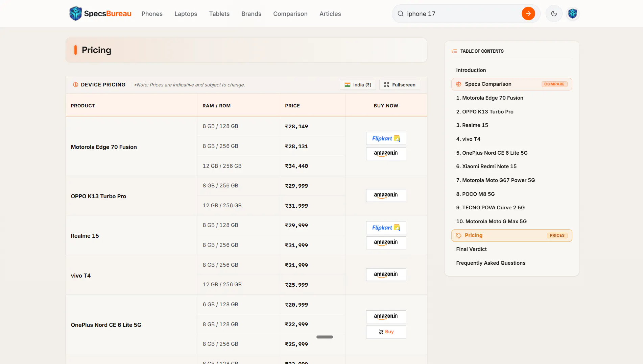Click the COMPARE badge in contents
The height and width of the screenshot is (364, 643).
click(x=554, y=84)
